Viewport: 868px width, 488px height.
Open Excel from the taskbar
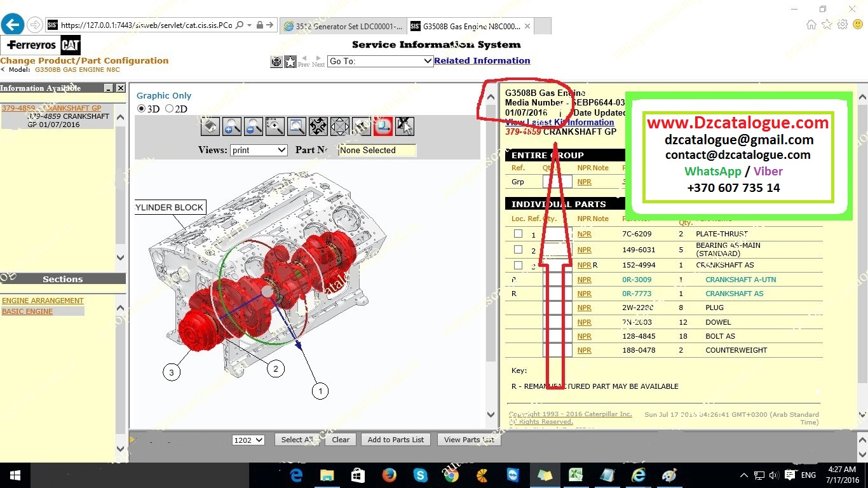tap(576, 475)
